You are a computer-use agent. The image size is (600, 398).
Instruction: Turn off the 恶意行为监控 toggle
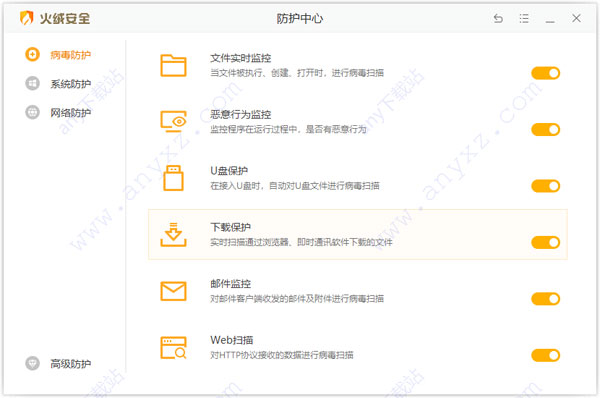[546, 129]
